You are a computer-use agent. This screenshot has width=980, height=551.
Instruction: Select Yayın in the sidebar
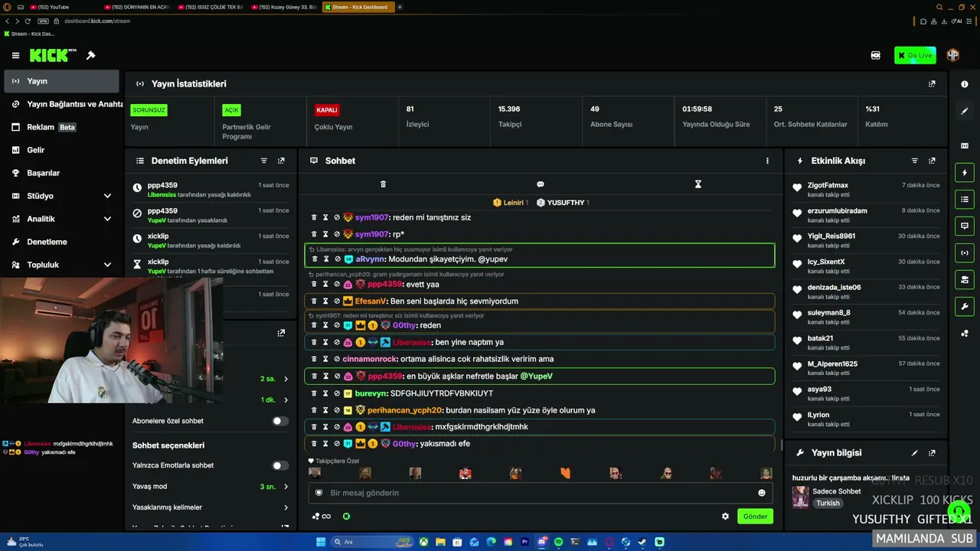tap(60, 81)
